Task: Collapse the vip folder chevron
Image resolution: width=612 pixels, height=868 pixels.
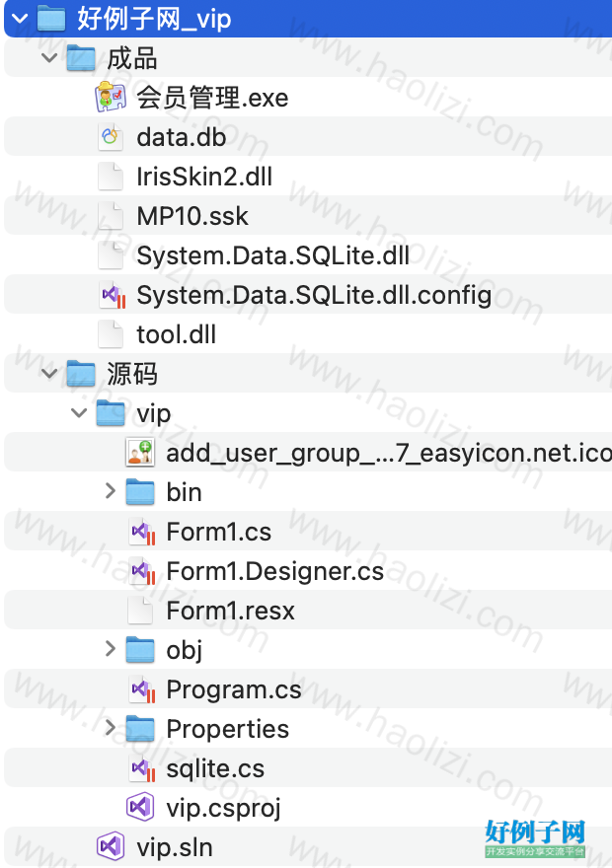Action: click(x=79, y=413)
